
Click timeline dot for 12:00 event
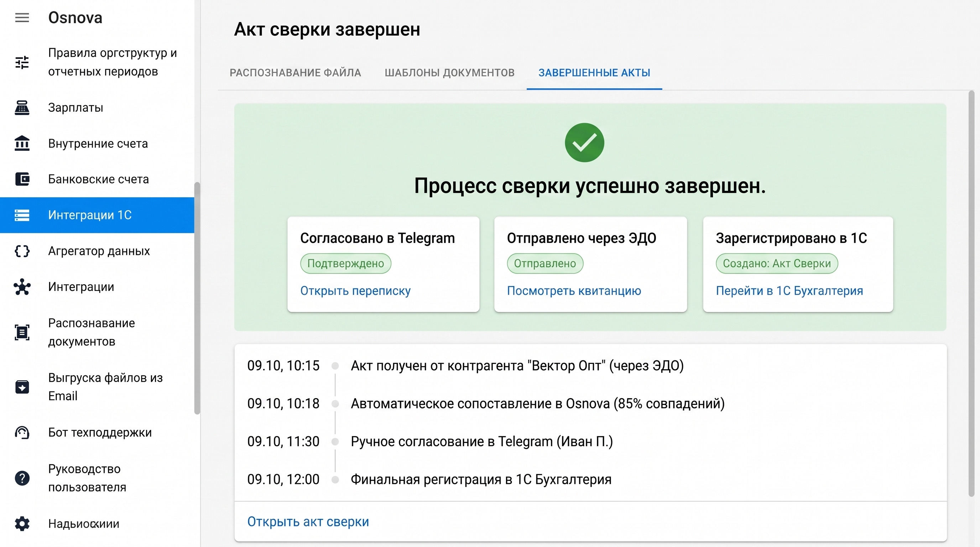[335, 480]
